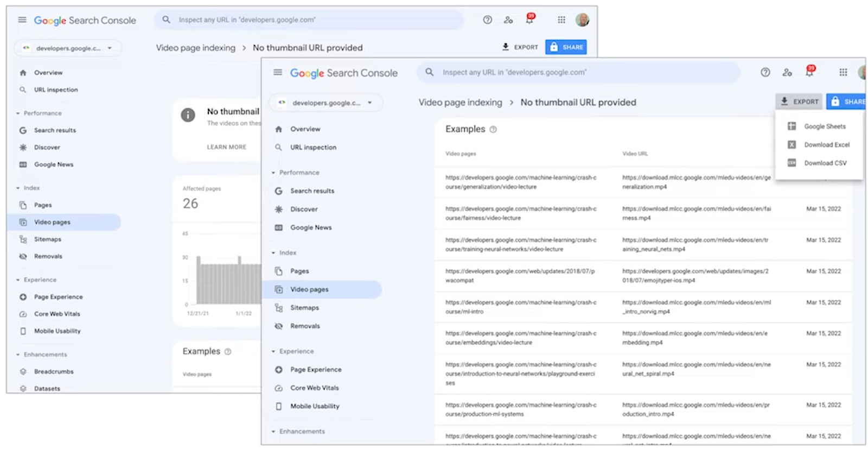Collapse Experience section in back window sidebar

tap(18, 280)
